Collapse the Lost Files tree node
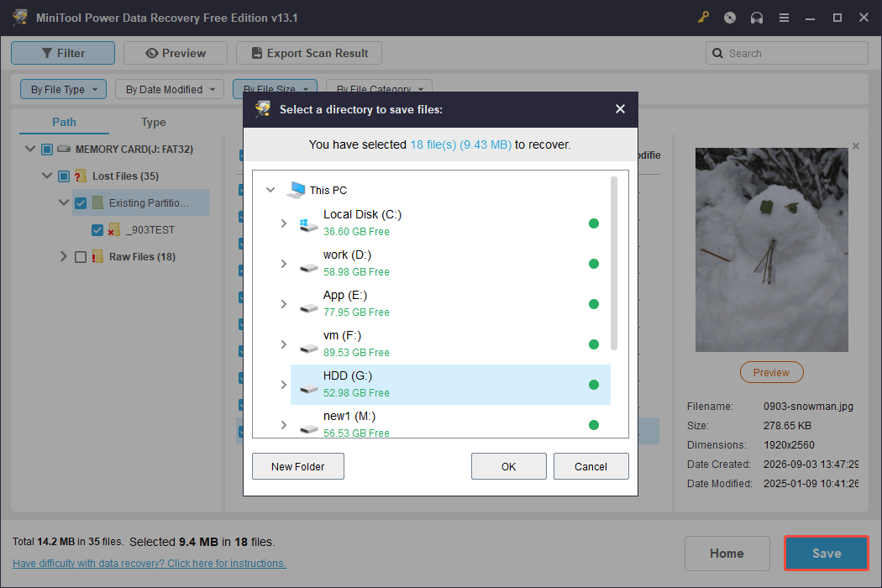882x588 pixels. point(47,176)
